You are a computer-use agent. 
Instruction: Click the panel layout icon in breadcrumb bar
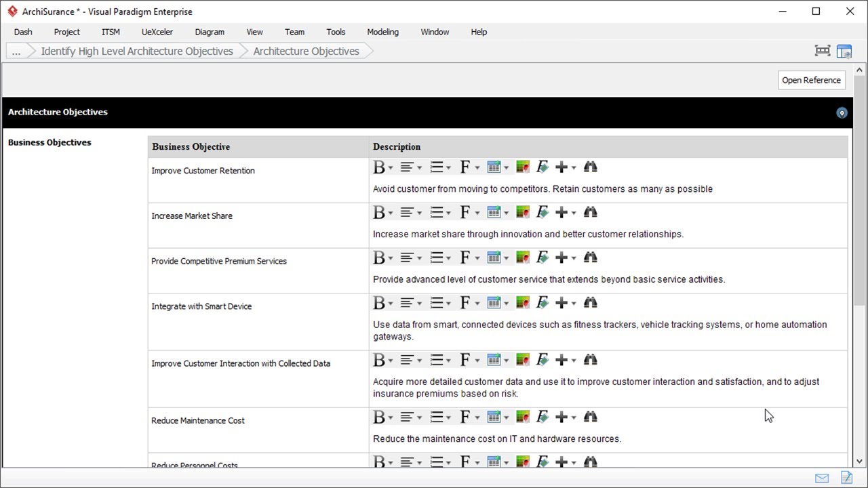point(844,51)
